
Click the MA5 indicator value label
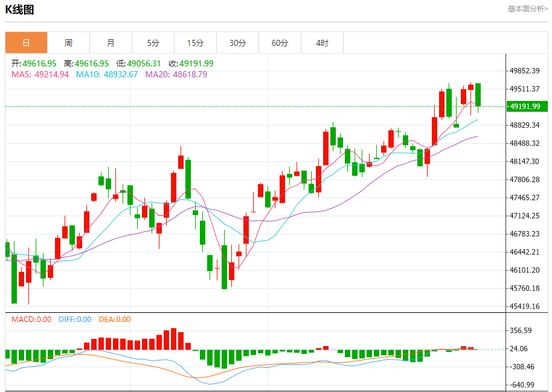(40, 74)
